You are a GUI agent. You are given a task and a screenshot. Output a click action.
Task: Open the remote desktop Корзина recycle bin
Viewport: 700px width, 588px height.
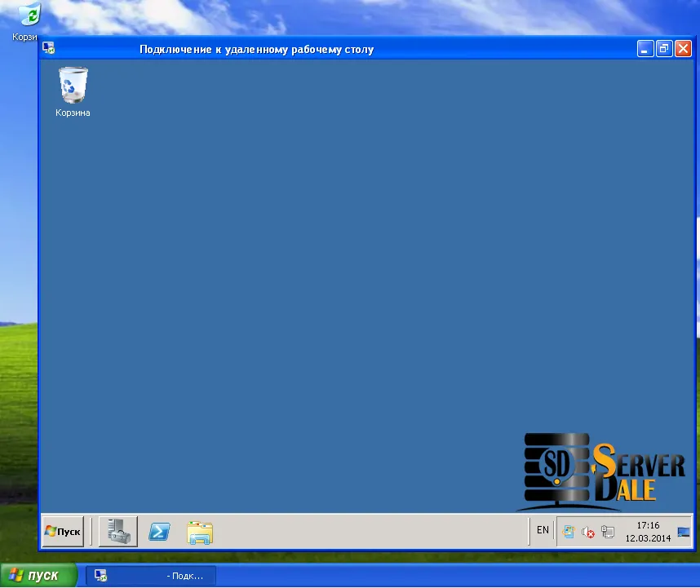73,92
